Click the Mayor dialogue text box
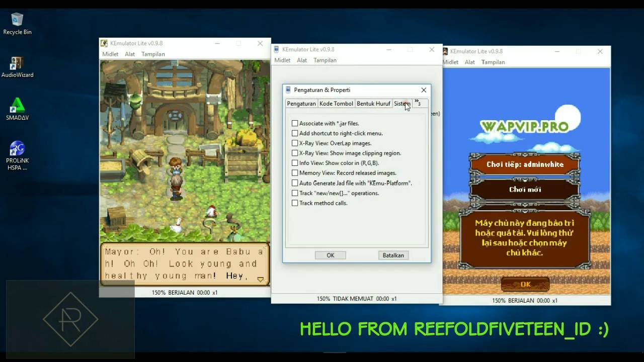The image size is (644, 362). [185, 264]
